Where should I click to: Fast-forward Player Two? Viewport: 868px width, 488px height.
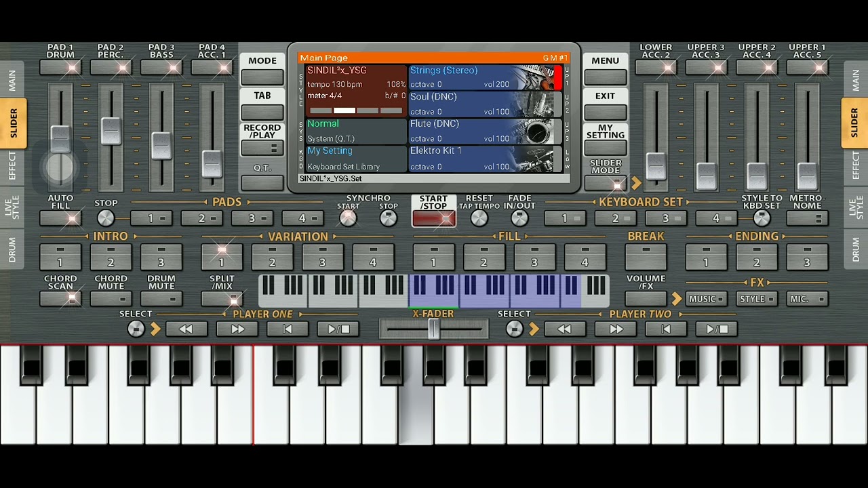pyautogui.click(x=615, y=329)
